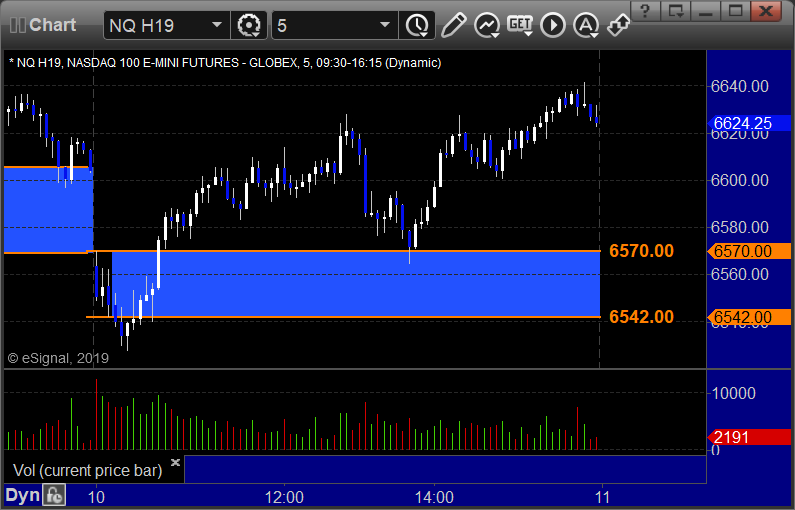Click the 11 date label on time axis
795x510 pixels.
[x=602, y=497]
